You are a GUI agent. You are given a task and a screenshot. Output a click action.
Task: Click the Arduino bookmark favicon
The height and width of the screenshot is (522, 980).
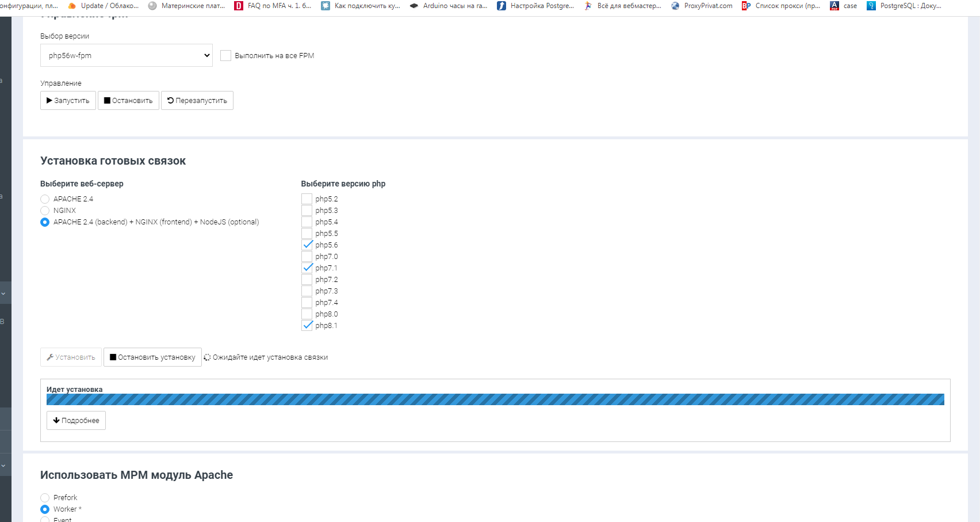pos(414,6)
